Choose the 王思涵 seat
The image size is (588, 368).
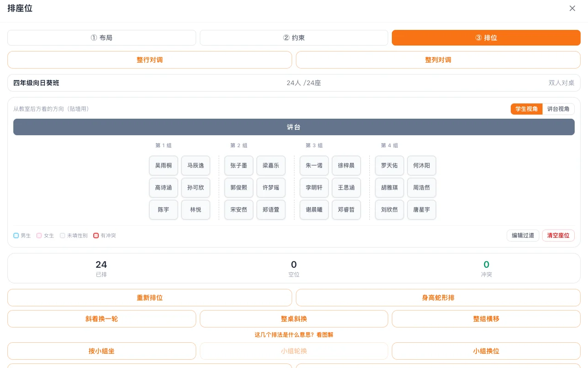(x=346, y=188)
